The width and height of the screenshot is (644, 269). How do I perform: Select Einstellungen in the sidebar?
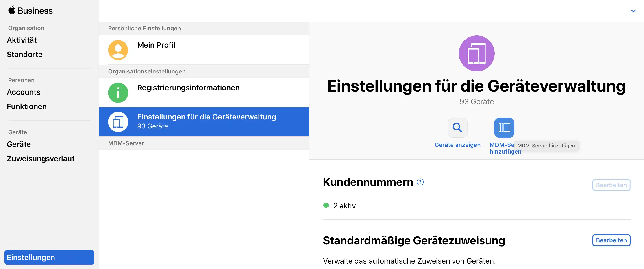[x=49, y=257]
